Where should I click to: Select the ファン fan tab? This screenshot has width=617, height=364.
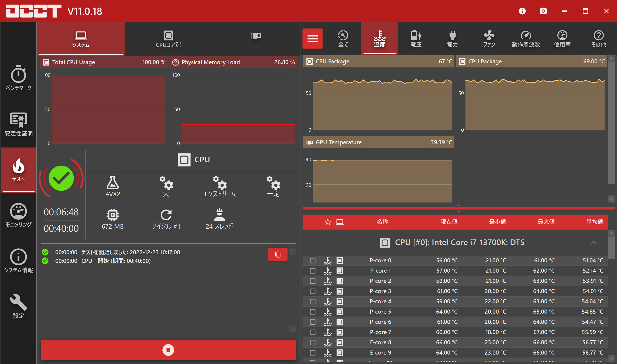pyautogui.click(x=489, y=39)
